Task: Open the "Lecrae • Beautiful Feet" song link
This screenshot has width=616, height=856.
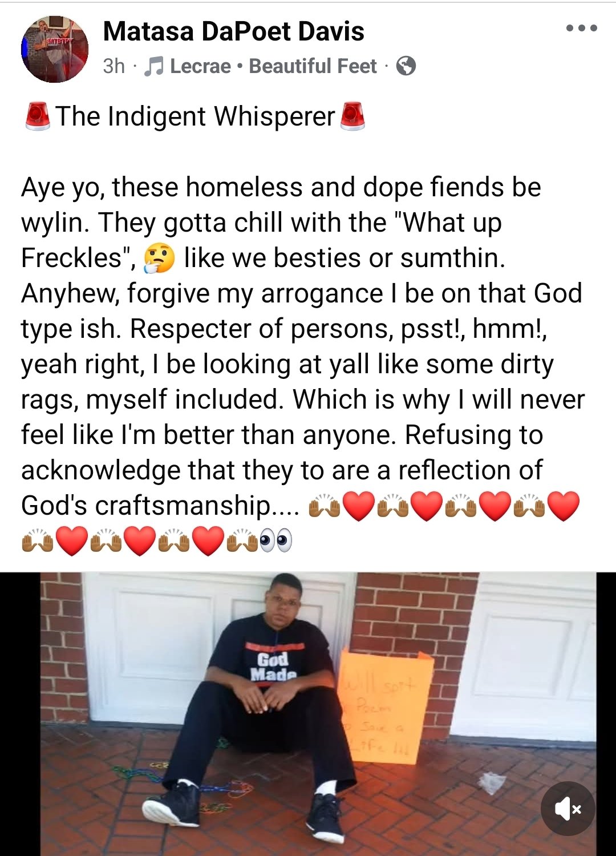Action: pyautogui.click(x=273, y=66)
